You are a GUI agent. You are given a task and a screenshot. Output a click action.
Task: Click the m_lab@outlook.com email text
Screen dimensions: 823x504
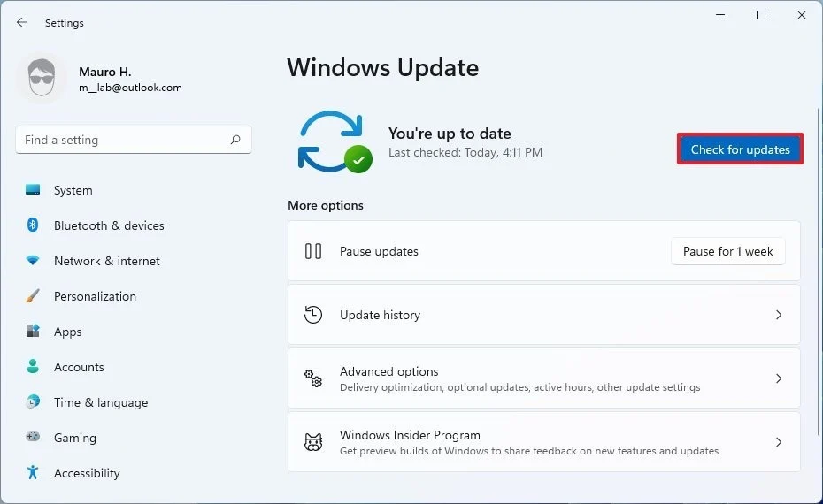(x=130, y=88)
